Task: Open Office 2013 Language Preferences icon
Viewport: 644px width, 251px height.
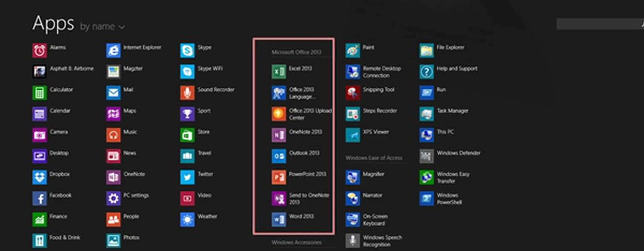Action: coord(279,93)
